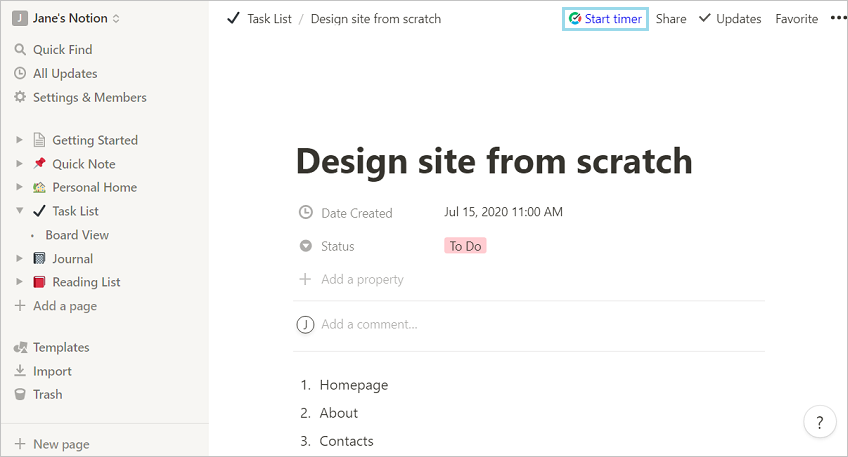
Task: Click the help question mark button
Action: (x=820, y=422)
